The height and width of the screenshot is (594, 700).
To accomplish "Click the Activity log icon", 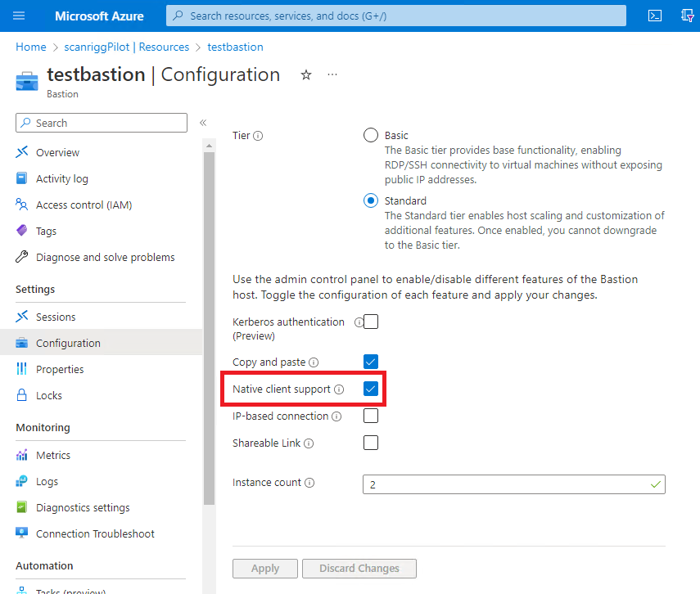I will [x=22, y=178].
